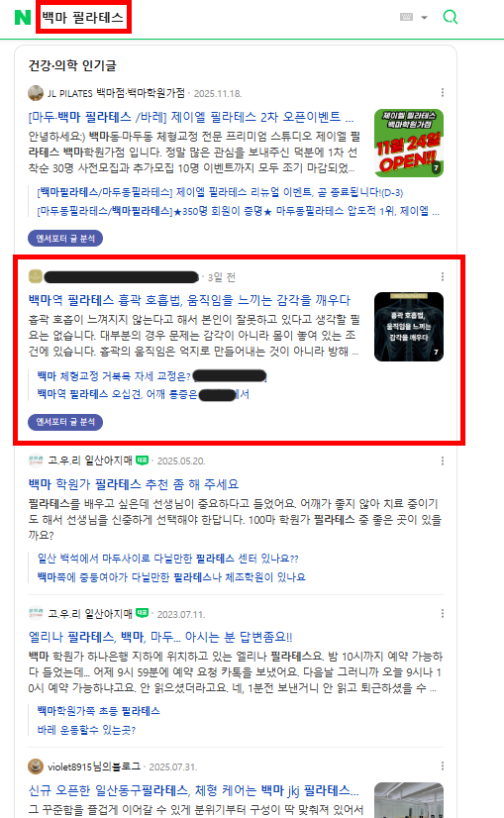Image resolution: width=504 pixels, height=818 pixels.
Task: Open more options for the 3일 전 post
Action: pyautogui.click(x=443, y=276)
